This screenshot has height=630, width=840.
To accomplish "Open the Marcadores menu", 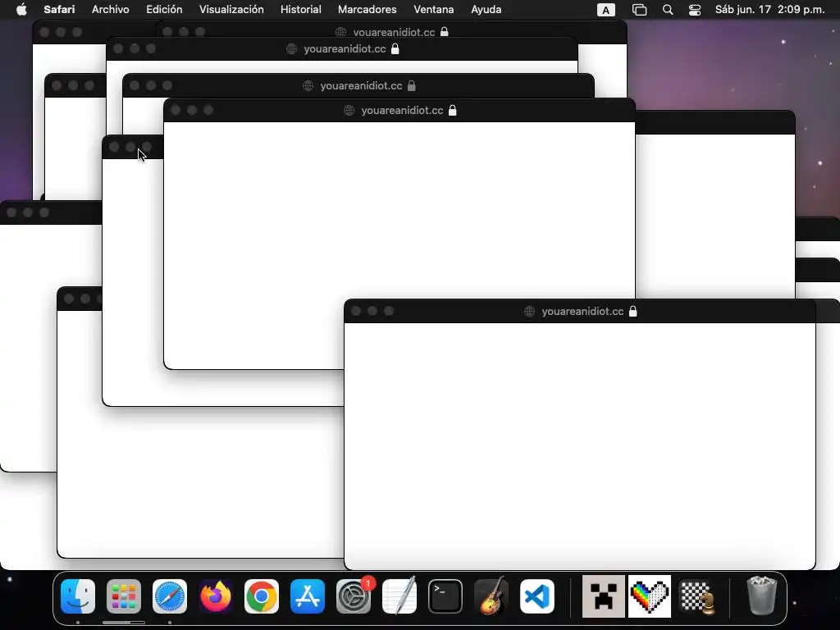I will 367,9.
